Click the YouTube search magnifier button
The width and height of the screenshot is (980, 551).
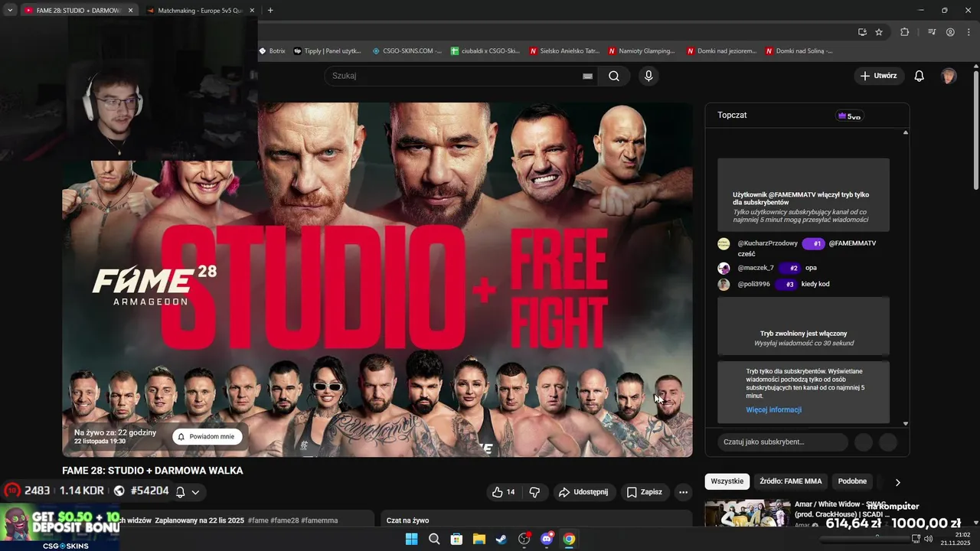(x=614, y=76)
